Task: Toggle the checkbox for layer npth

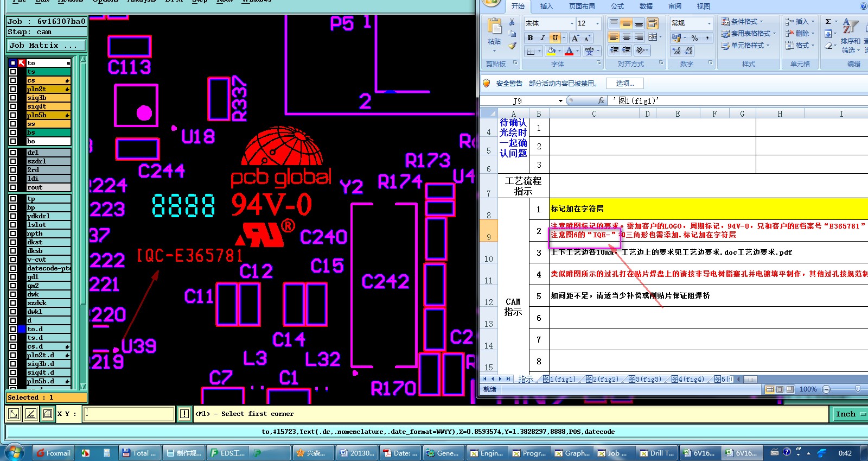Action: pos(13,233)
